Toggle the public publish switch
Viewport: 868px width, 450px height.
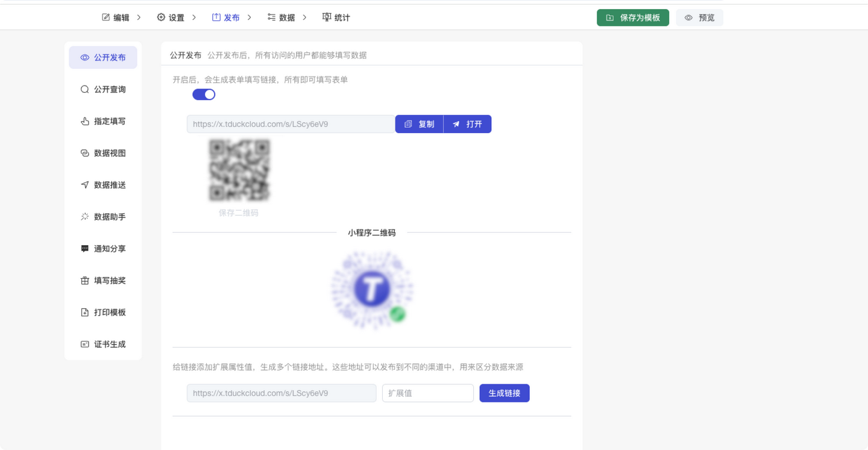204,95
